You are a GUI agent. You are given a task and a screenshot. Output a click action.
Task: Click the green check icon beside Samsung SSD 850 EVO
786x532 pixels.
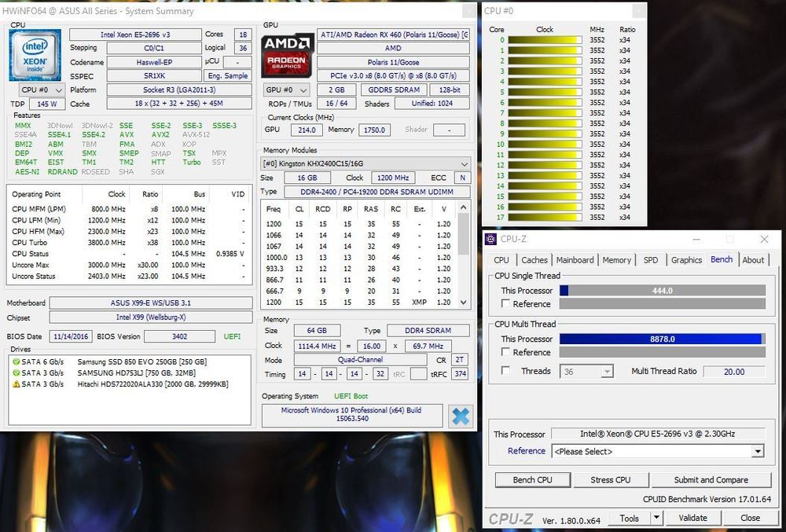16,361
